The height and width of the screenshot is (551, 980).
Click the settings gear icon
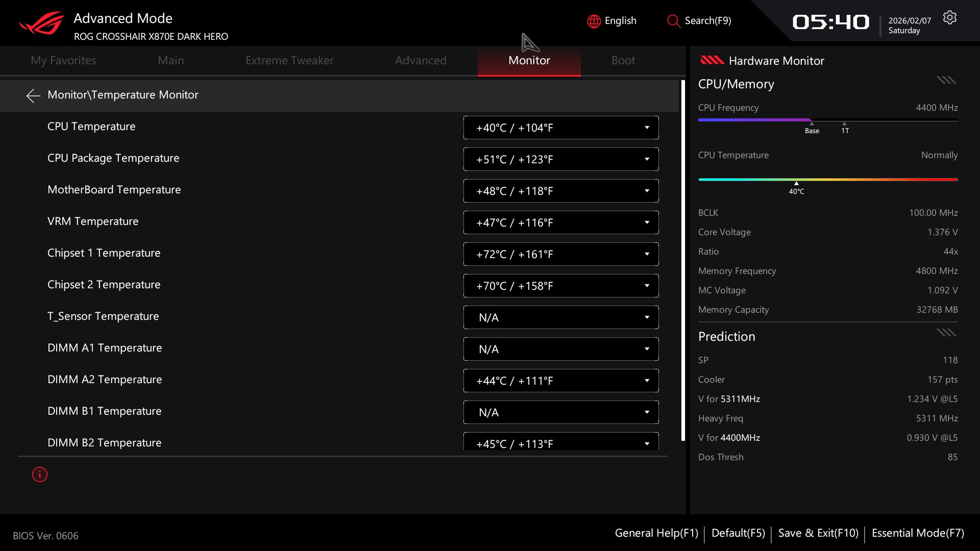coord(949,18)
